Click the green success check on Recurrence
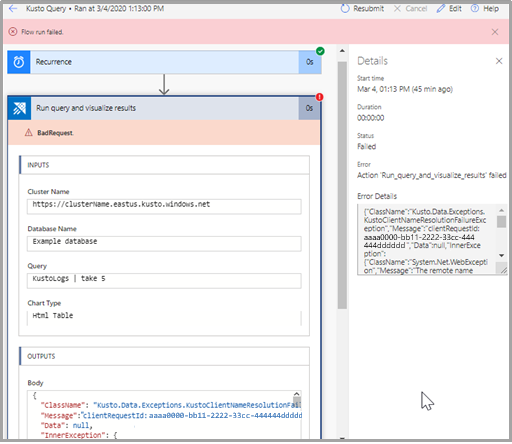This screenshot has height=444, width=512. tap(320, 51)
